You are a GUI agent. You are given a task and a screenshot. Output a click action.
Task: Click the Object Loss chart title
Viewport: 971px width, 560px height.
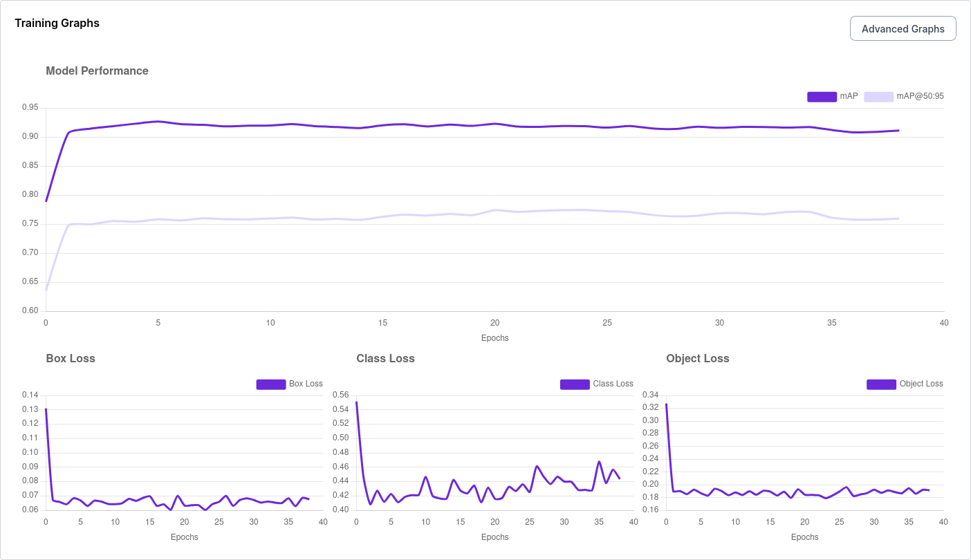697,358
